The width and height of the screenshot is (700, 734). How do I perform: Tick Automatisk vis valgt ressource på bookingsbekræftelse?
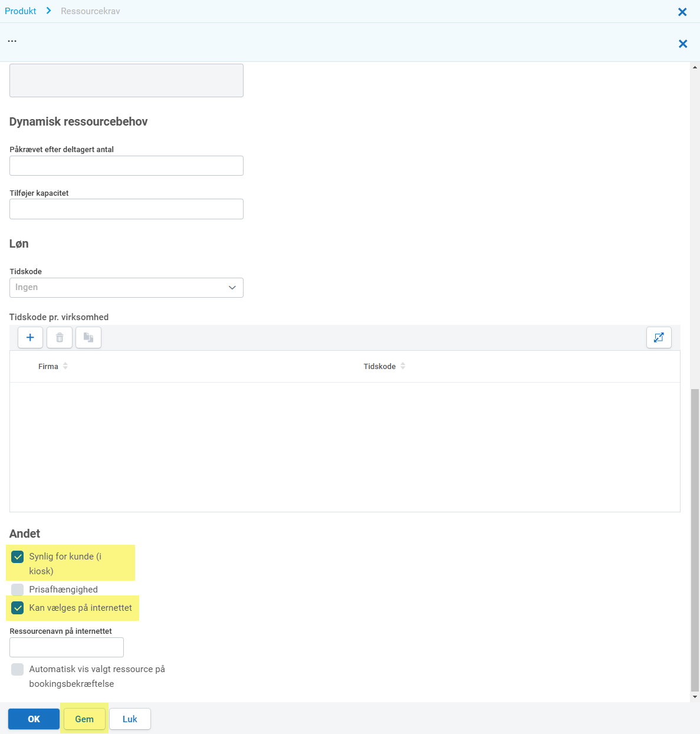(18, 669)
